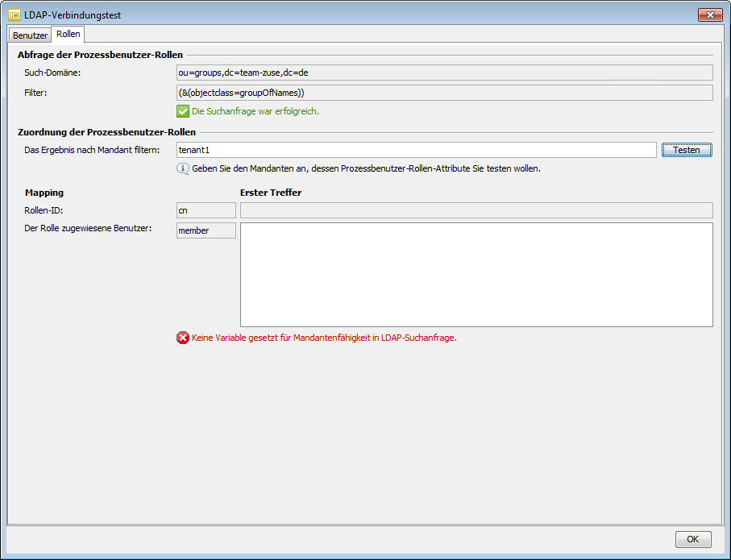Screen dimensions: 731x560
Task: Click the Such-Domäne value field
Action: (444, 73)
